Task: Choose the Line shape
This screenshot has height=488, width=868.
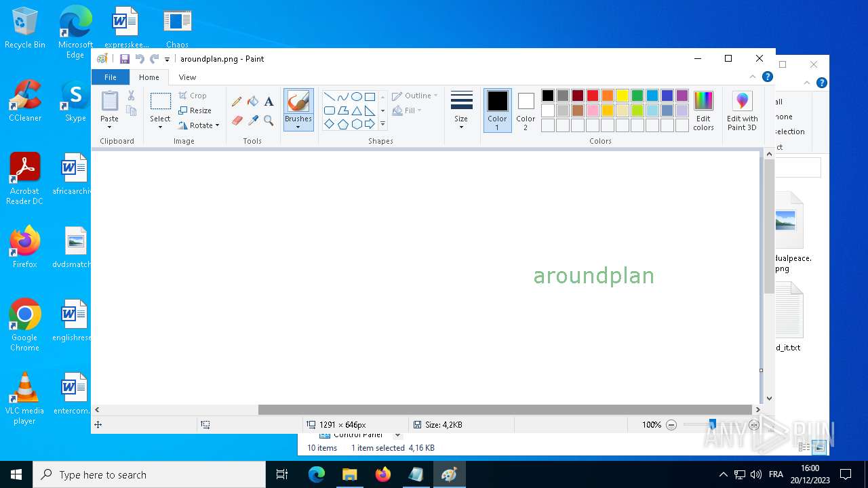Action: pyautogui.click(x=330, y=96)
